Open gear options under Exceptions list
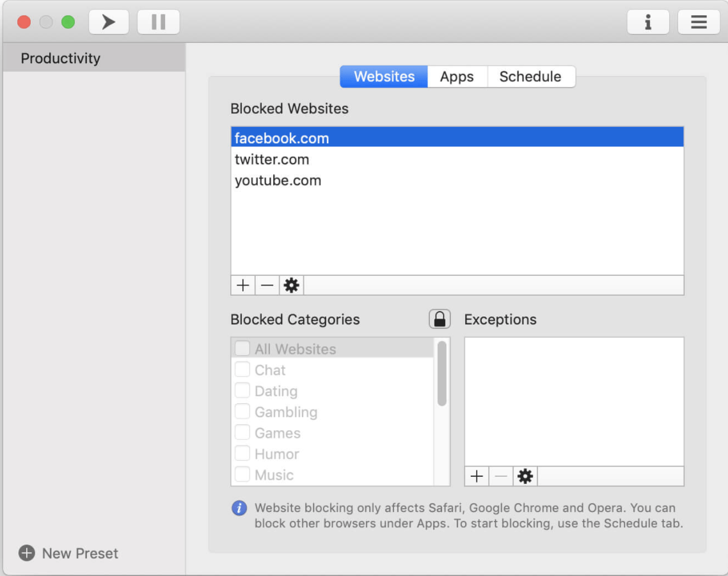Screen dimensions: 728x576 tap(525, 476)
